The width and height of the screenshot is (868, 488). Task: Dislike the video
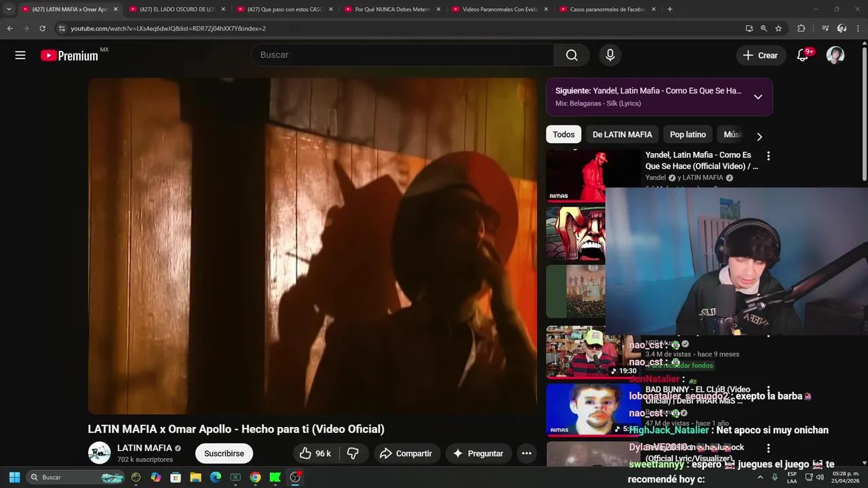[x=353, y=453]
